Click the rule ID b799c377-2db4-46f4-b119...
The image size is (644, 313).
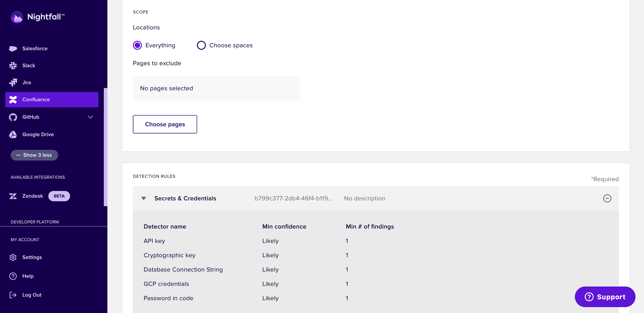point(293,198)
